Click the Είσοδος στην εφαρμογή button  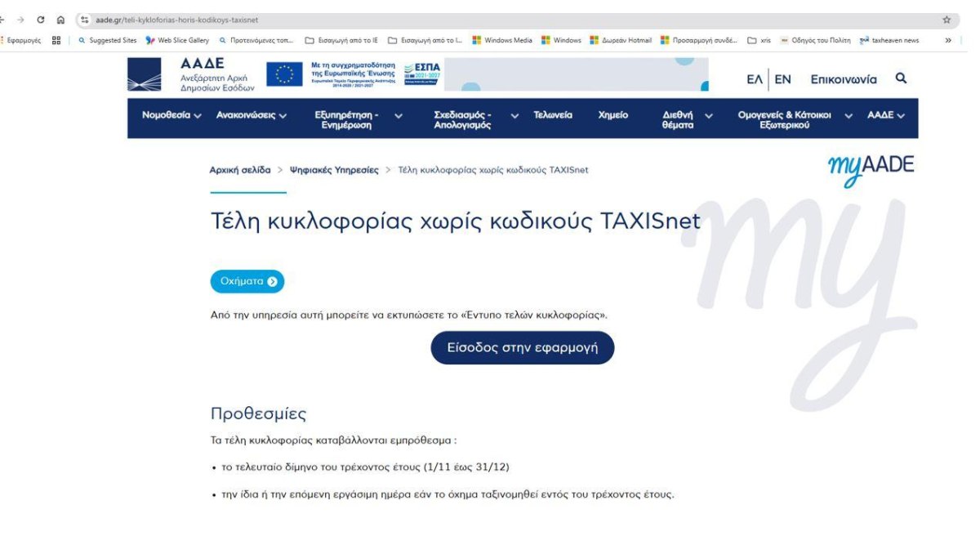(522, 347)
